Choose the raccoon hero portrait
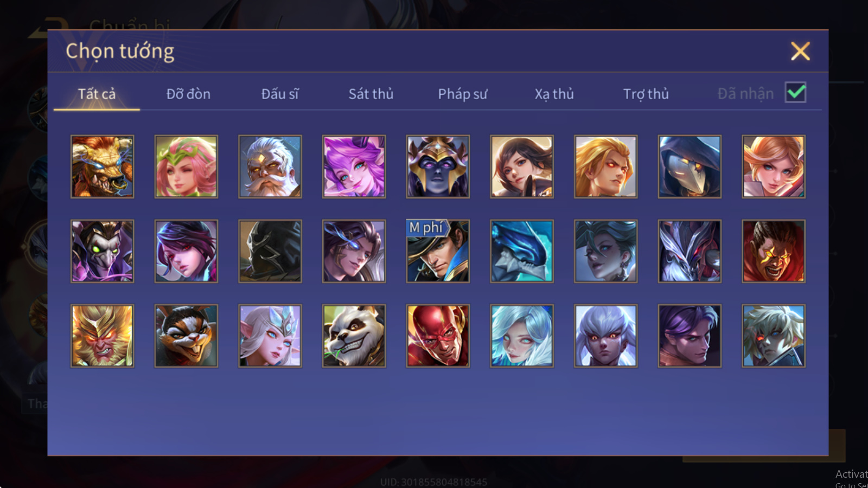This screenshot has width=868, height=488. click(x=186, y=336)
